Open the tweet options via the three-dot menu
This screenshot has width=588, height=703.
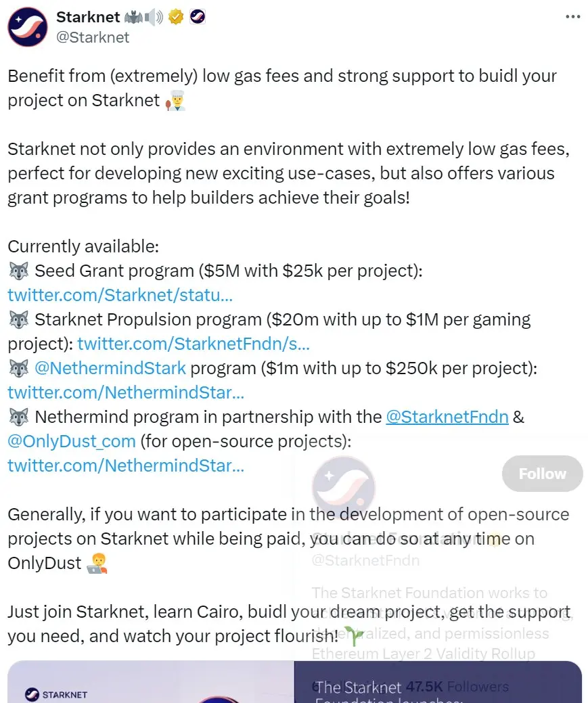point(572,16)
